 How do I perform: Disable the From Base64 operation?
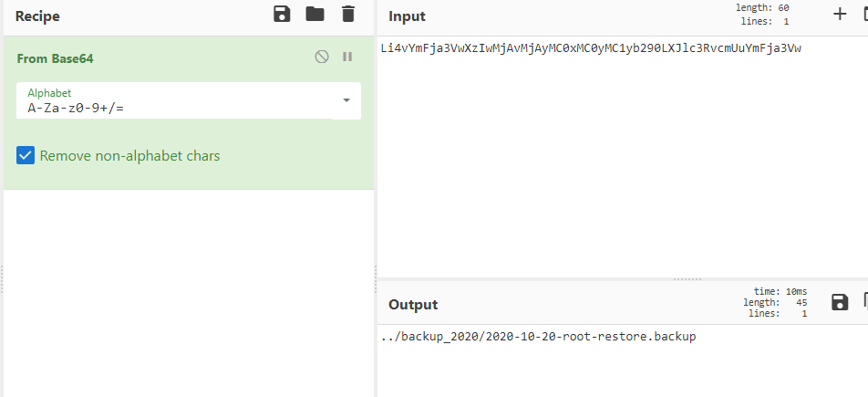click(x=322, y=57)
